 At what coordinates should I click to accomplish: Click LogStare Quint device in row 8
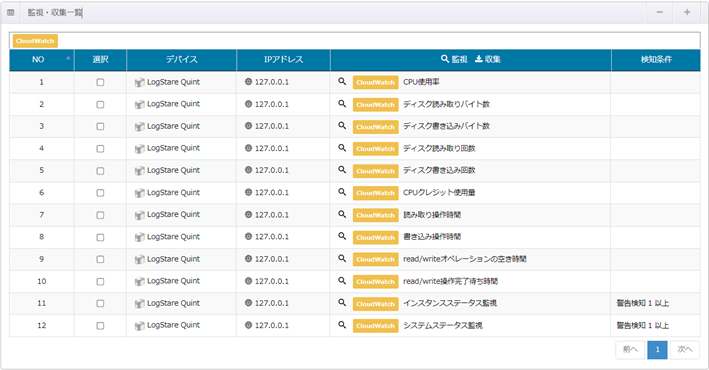click(173, 237)
